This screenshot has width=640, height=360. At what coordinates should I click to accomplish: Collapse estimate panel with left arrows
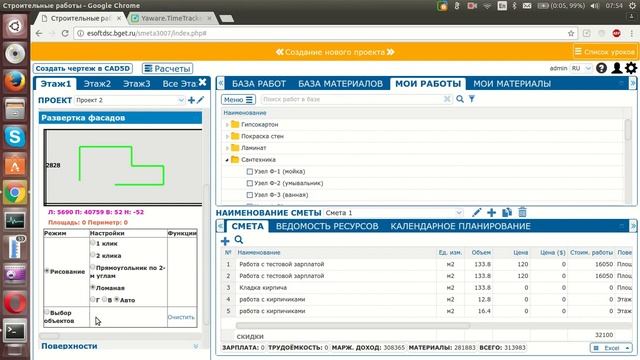pos(221,226)
